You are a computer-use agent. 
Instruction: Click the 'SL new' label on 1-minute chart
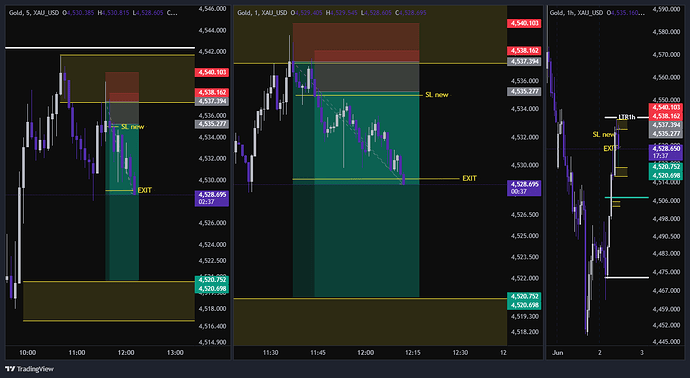coord(437,95)
